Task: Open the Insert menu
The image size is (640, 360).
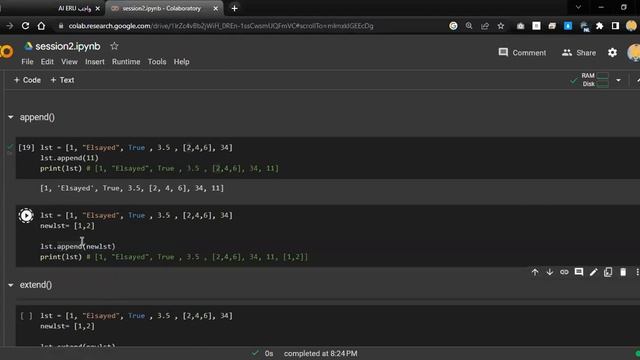Action: (x=95, y=62)
